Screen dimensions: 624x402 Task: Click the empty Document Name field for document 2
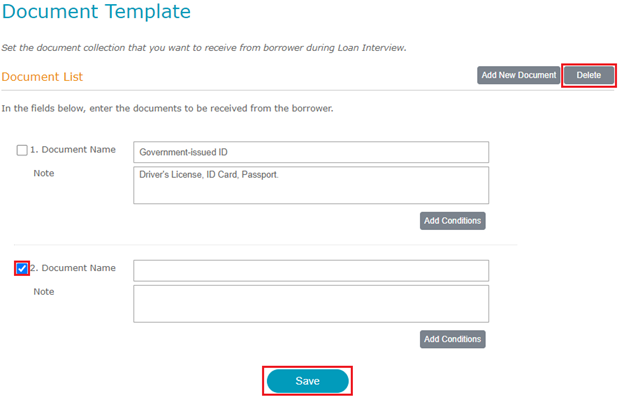(310, 271)
